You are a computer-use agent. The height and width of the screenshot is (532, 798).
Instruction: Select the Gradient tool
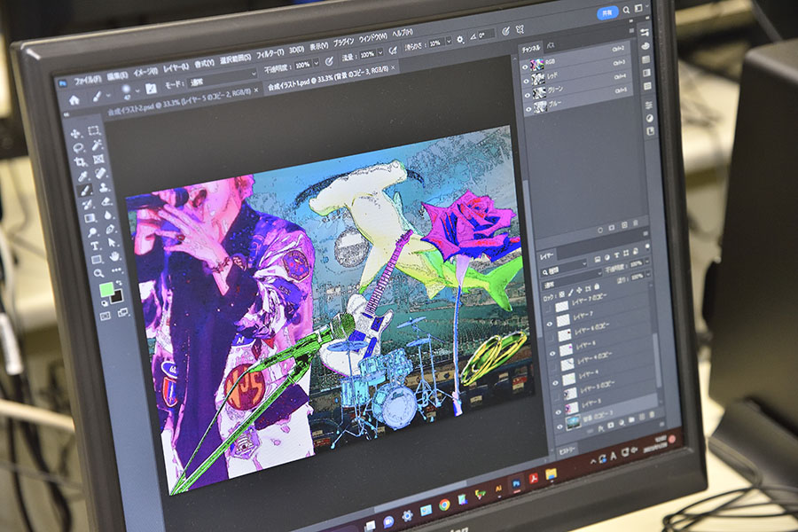(x=90, y=218)
